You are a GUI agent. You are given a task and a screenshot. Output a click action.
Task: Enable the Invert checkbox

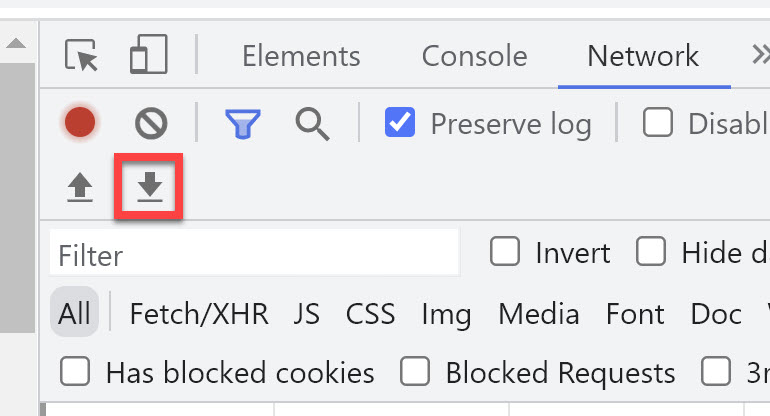point(505,252)
